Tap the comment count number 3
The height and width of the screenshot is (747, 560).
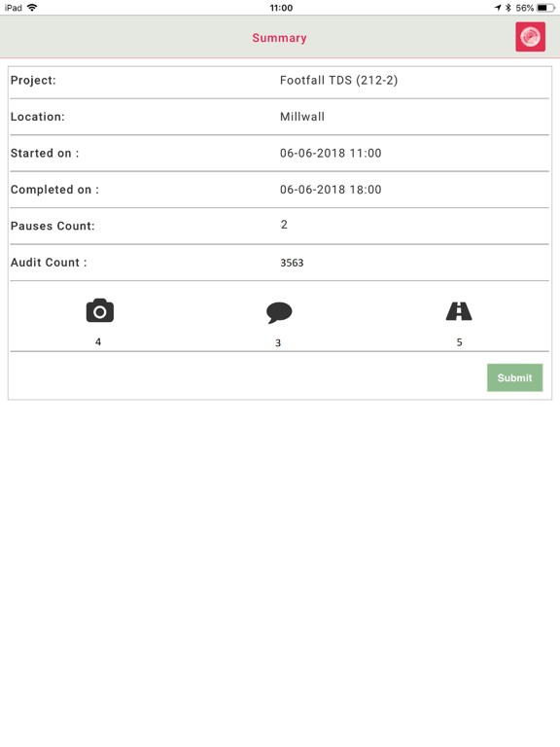pyautogui.click(x=278, y=343)
